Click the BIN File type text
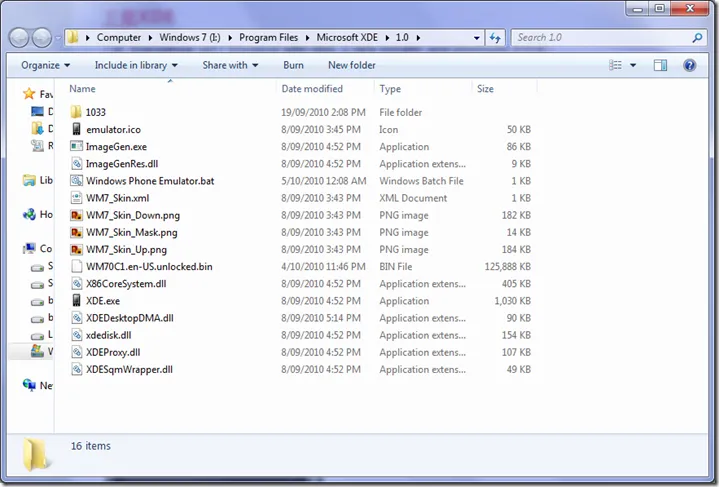 coord(396,266)
